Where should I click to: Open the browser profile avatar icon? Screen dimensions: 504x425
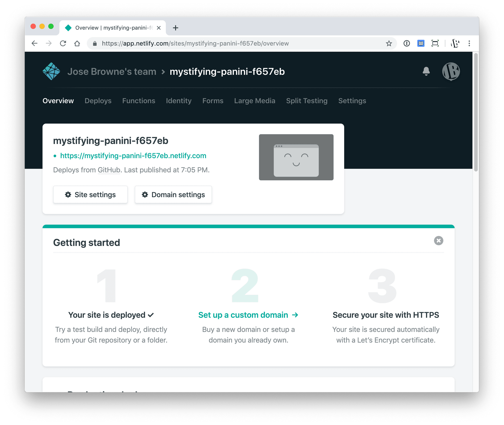pyautogui.click(x=455, y=43)
